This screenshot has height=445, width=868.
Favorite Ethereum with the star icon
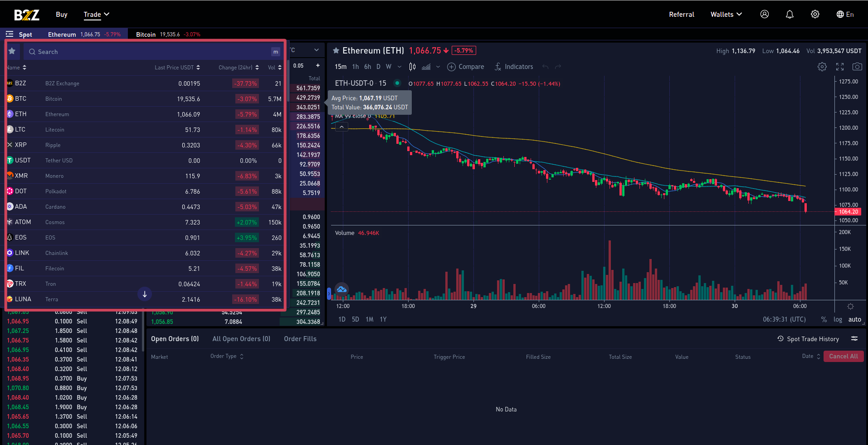point(336,51)
